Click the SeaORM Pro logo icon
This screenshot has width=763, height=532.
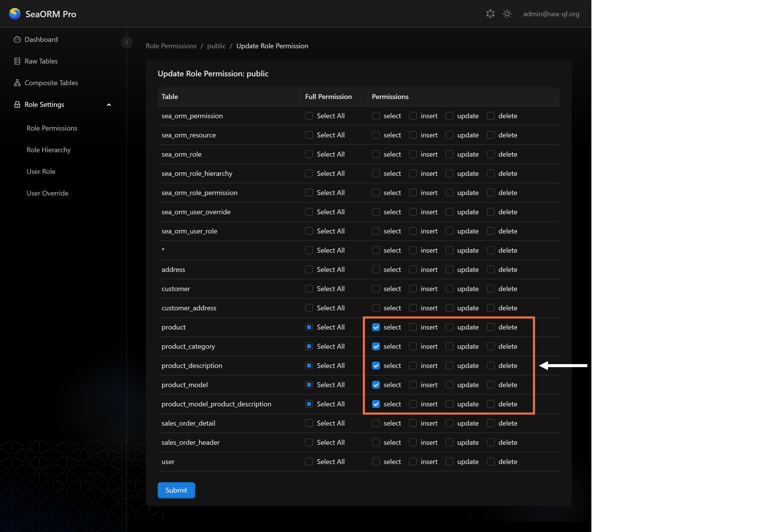click(x=15, y=14)
